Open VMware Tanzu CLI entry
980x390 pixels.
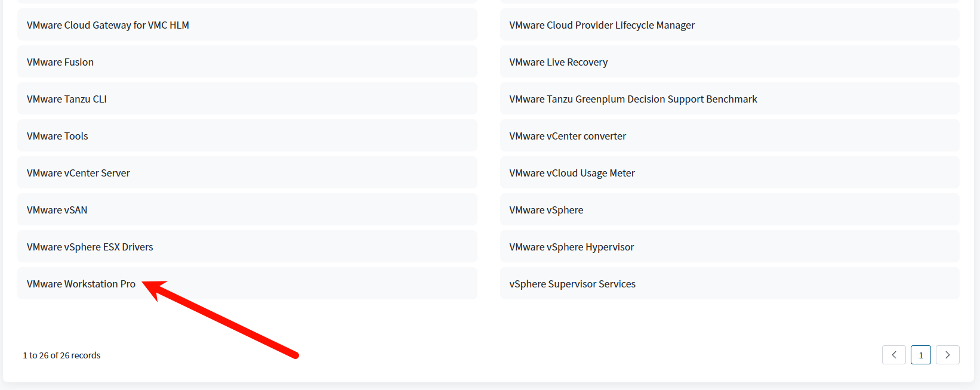67,99
